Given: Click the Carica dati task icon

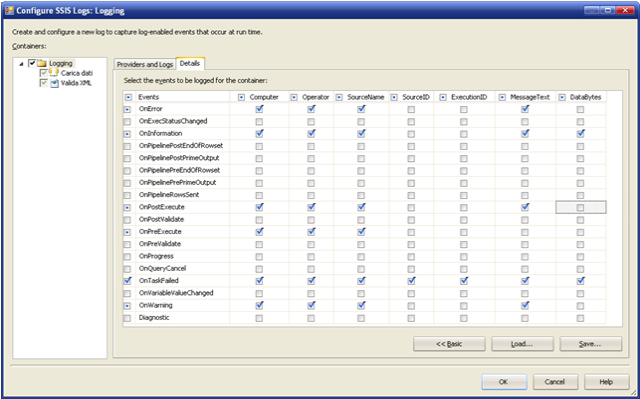Looking at the screenshot, I should click(54, 73).
